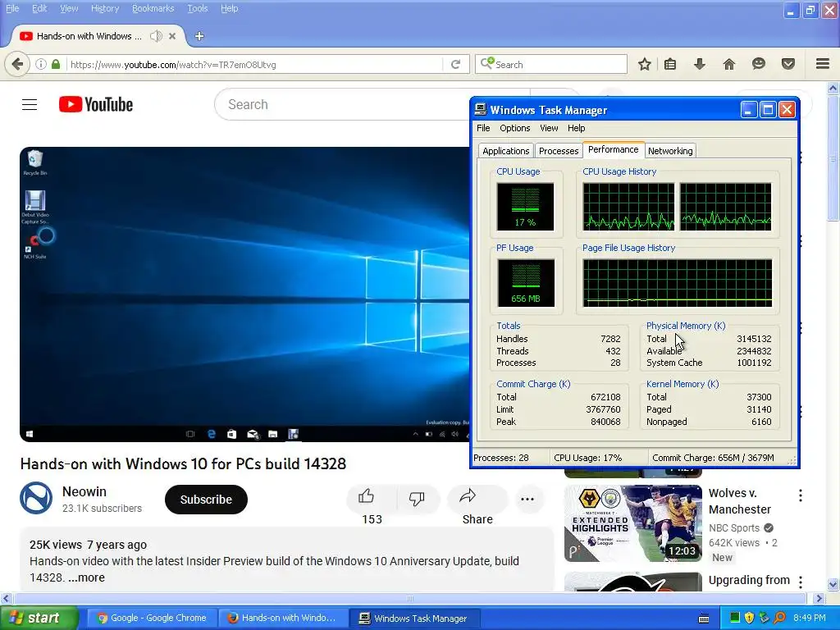
Task: Switch to Firefox Hands-on taskbar button
Action: pos(282,619)
